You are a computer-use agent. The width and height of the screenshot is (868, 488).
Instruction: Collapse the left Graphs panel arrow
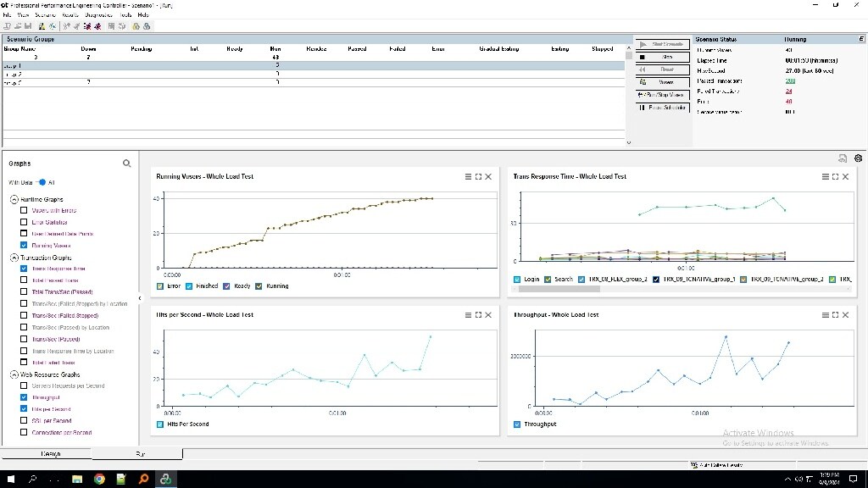point(140,298)
